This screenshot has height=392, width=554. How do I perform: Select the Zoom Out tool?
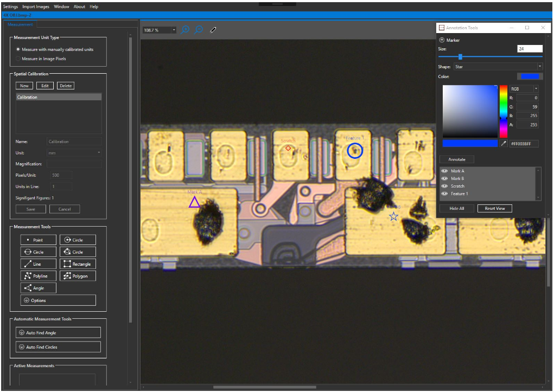[199, 30]
